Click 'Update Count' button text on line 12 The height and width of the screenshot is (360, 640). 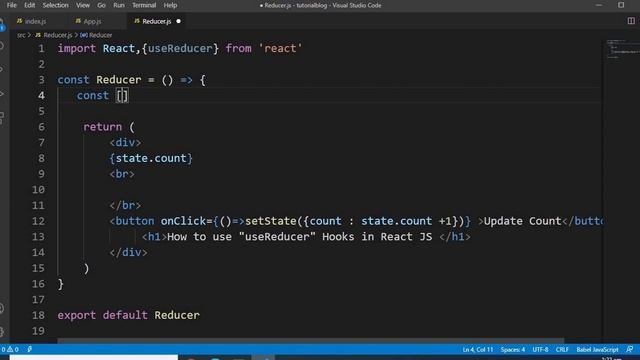(x=522, y=221)
